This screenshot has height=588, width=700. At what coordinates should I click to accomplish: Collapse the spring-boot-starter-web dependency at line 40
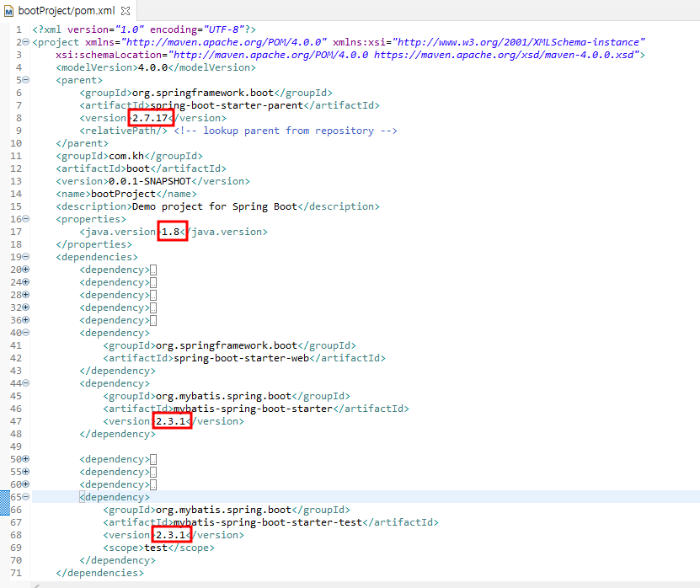26,333
